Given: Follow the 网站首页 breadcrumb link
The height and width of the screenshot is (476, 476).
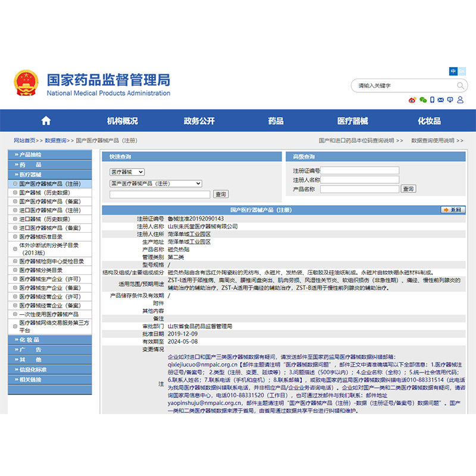Looking at the screenshot, I should pos(24,140).
